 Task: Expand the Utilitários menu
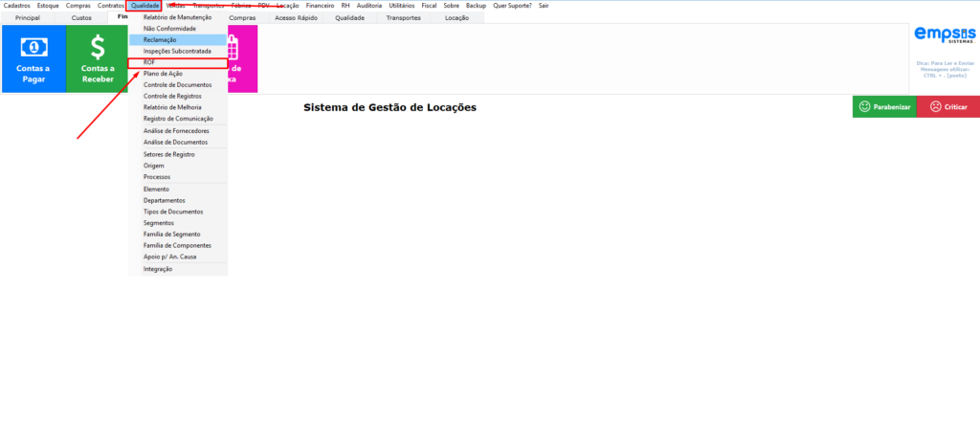[x=401, y=6]
